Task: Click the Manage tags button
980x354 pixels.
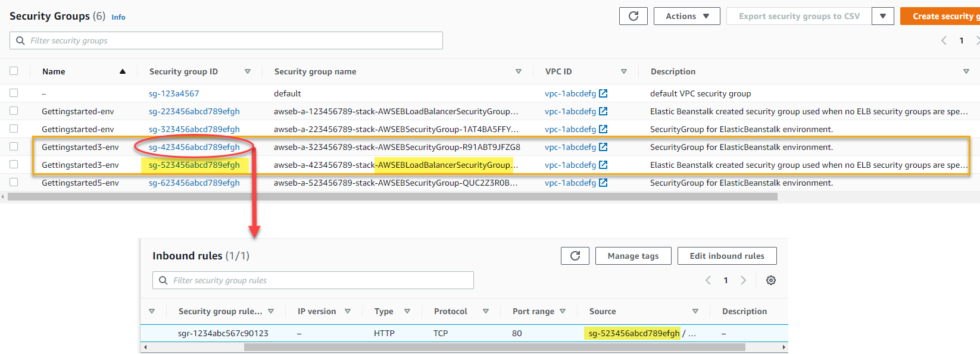Action: coord(633,256)
